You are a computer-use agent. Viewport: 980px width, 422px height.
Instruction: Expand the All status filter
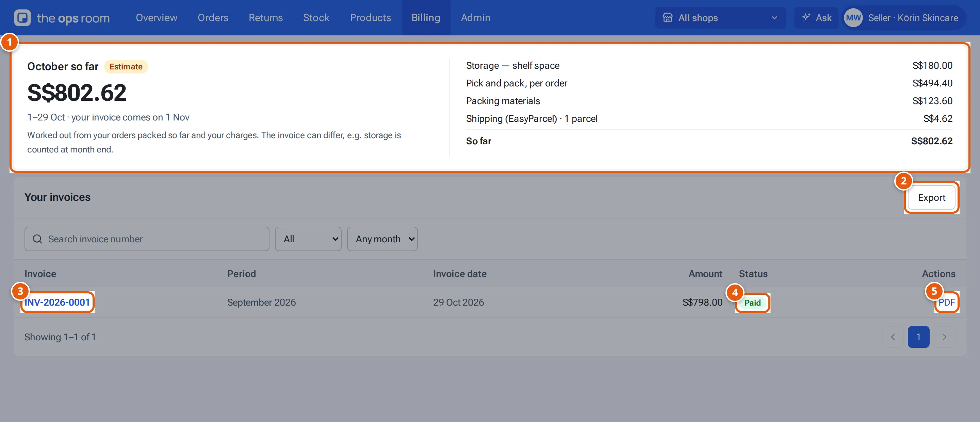coord(308,239)
